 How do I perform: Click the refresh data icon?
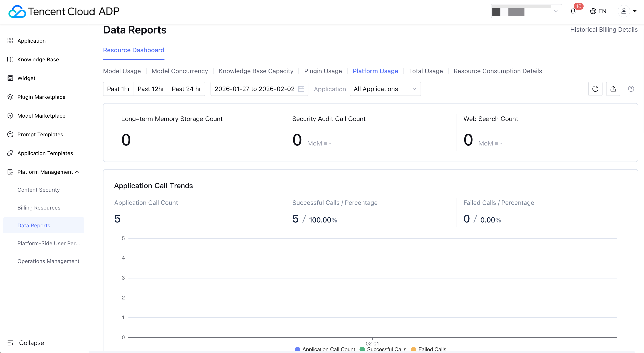[595, 89]
